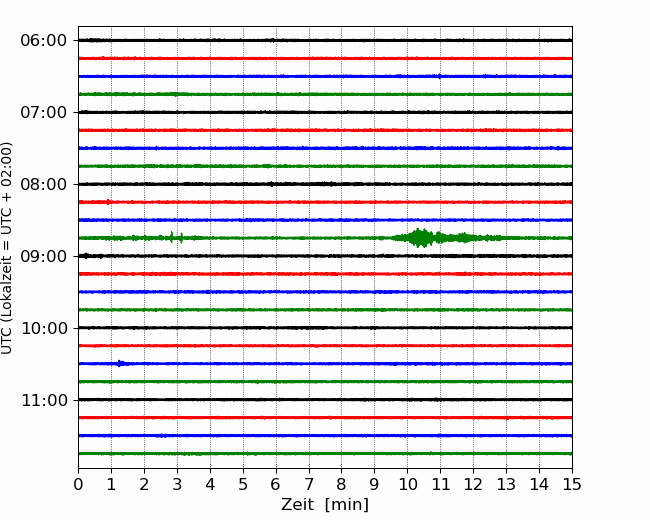The height and width of the screenshot is (520, 650).
Task: Click the x-axis tick label 5
Action: tap(243, 484)
